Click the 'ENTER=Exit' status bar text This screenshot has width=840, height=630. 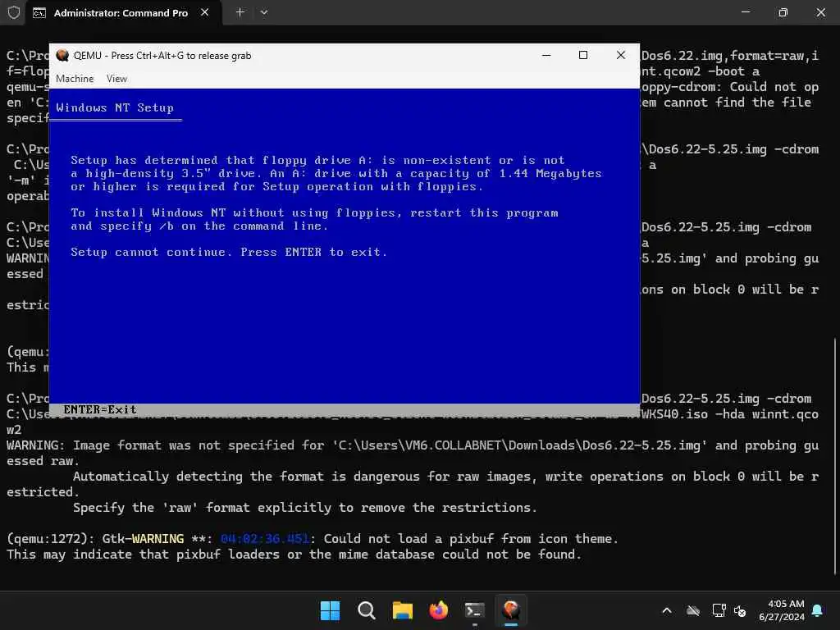(99, 410)
